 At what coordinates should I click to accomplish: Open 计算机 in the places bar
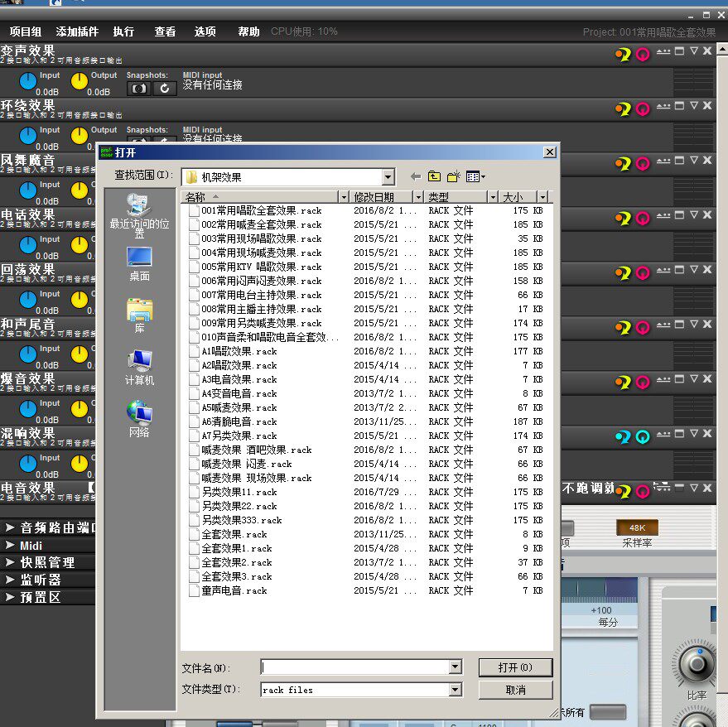[x=139, y=368]
